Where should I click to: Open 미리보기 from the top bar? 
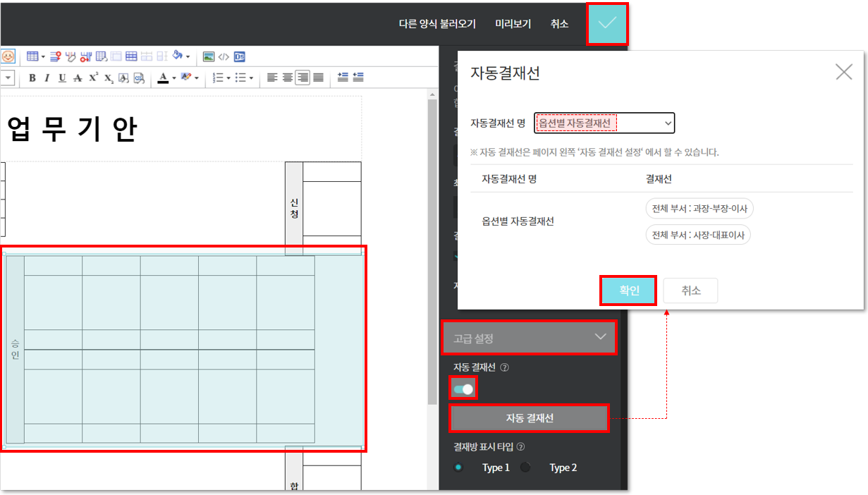[x=513, y=24]
